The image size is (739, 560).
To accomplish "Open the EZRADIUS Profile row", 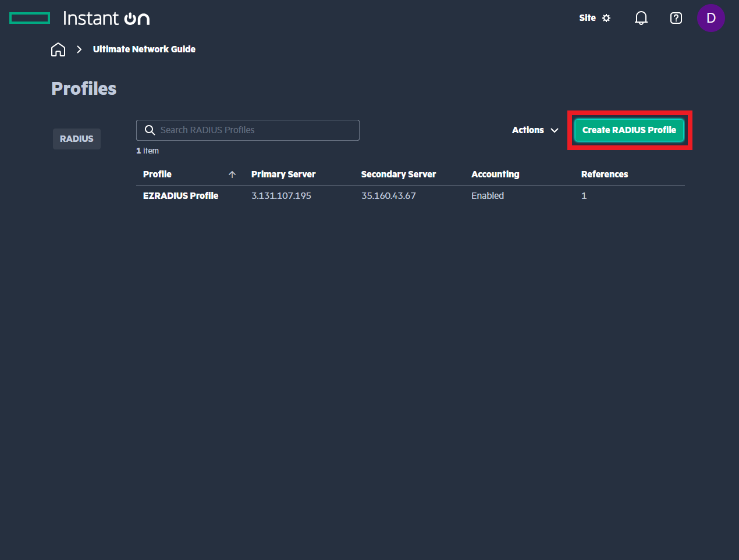I will pos(410,196).
